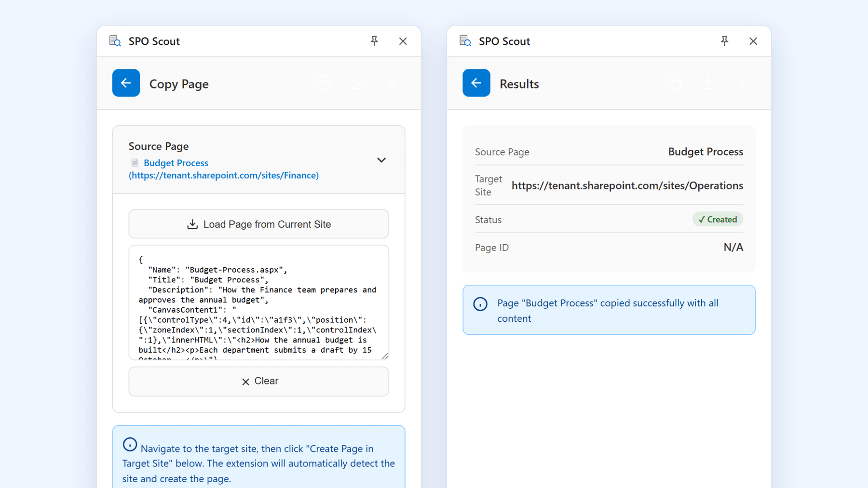Click the navigate to target site hint text
The height and width of the screenshot is (488, 868).
[258, 463]
